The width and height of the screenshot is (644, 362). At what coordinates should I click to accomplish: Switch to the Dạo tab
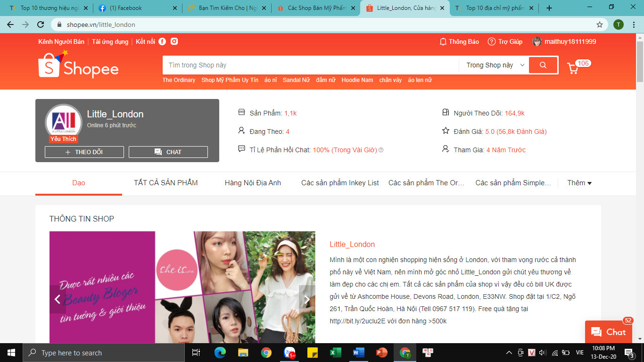pos(79,183)
